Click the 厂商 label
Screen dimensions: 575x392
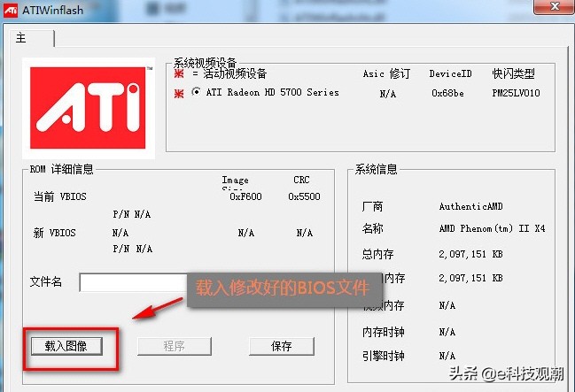pyautogui.click(x=373, y=207)
